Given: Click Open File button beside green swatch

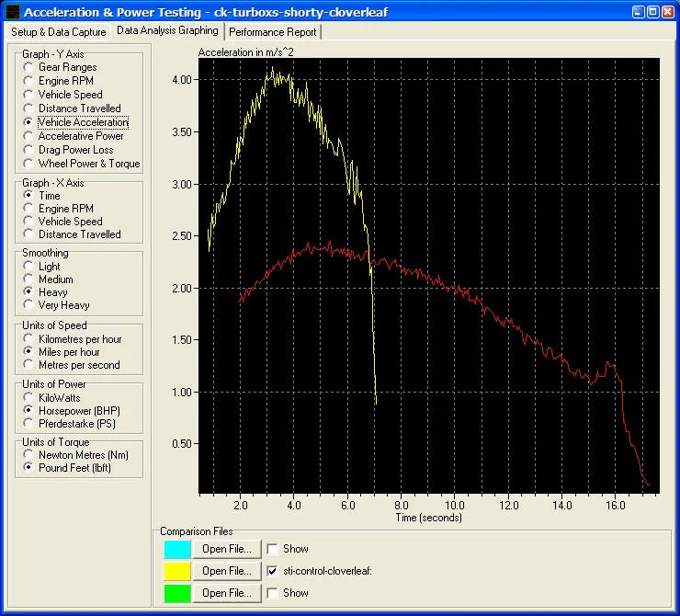Looking at the screenshot, I should [227, 593].
